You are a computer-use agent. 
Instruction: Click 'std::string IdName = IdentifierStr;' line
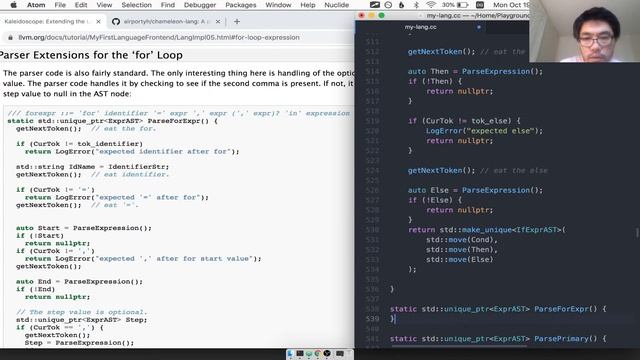[x=92, y=167]
